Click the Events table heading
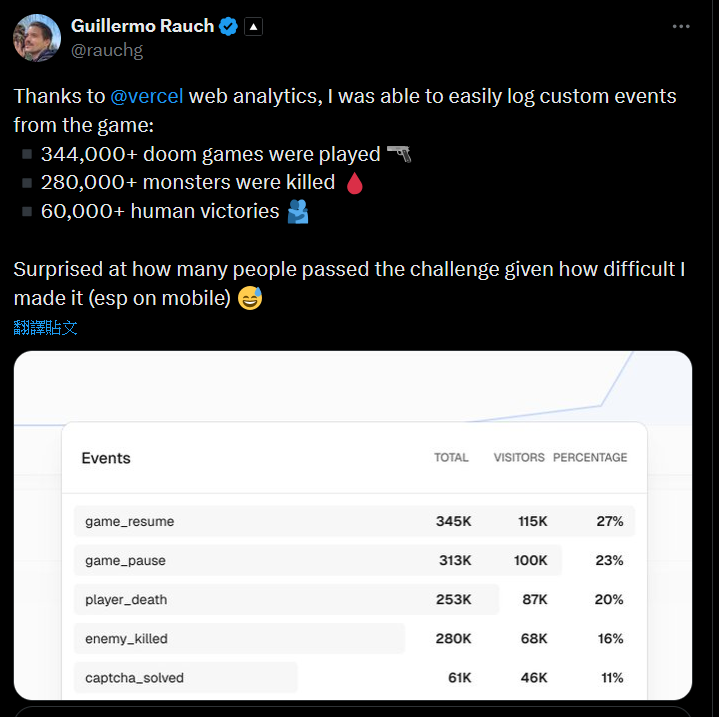This screenshot has height=717, width=719. (x=106, y=458)
